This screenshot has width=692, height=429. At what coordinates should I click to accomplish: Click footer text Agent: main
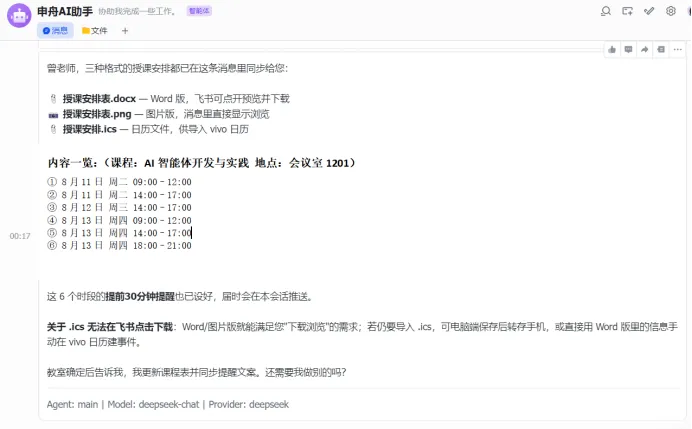[72, 404]
